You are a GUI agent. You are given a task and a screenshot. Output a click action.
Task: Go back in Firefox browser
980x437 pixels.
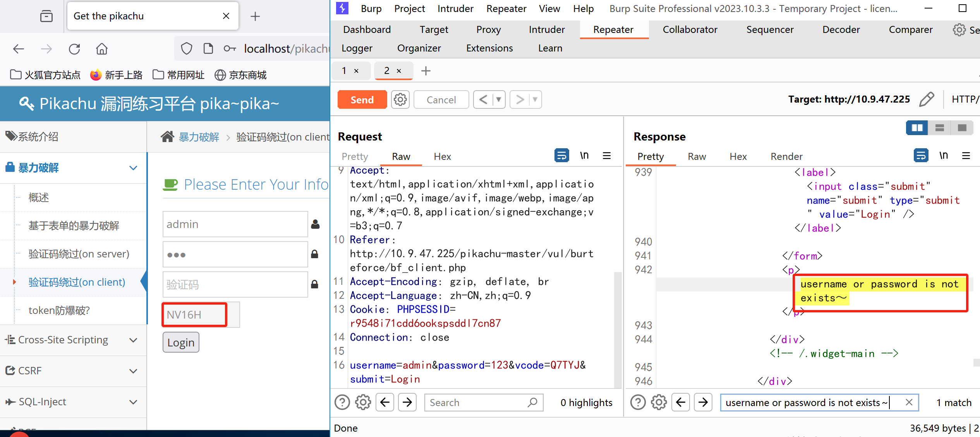point(19,49)
